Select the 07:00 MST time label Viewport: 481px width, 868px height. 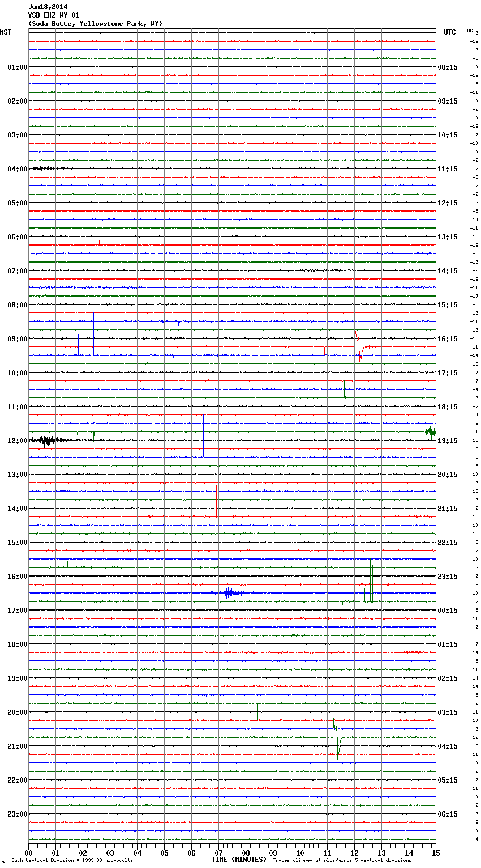pyautogui.click(x=17, y=271)
